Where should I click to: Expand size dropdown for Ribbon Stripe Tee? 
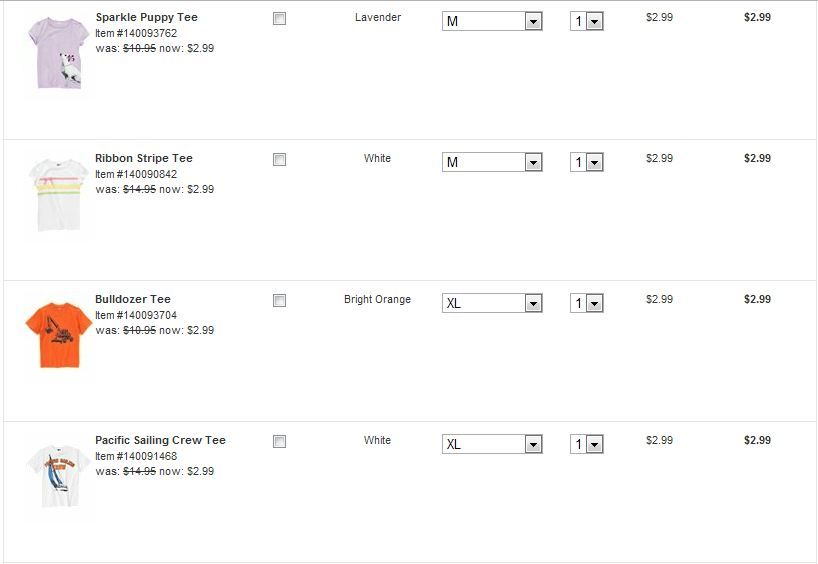[492, 162]
